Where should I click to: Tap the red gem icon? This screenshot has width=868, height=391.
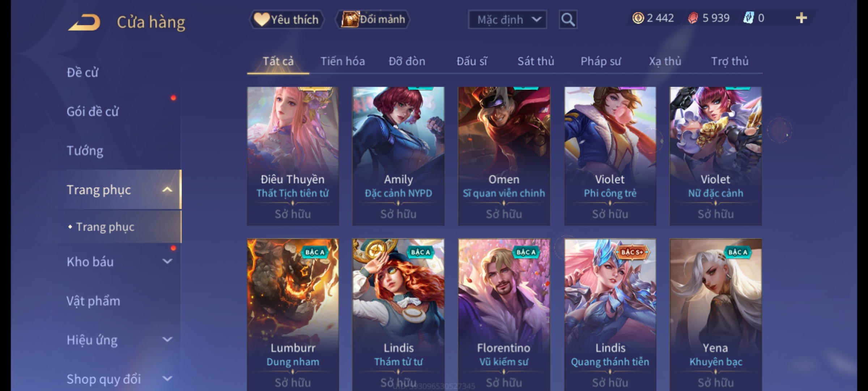point(693,18)
